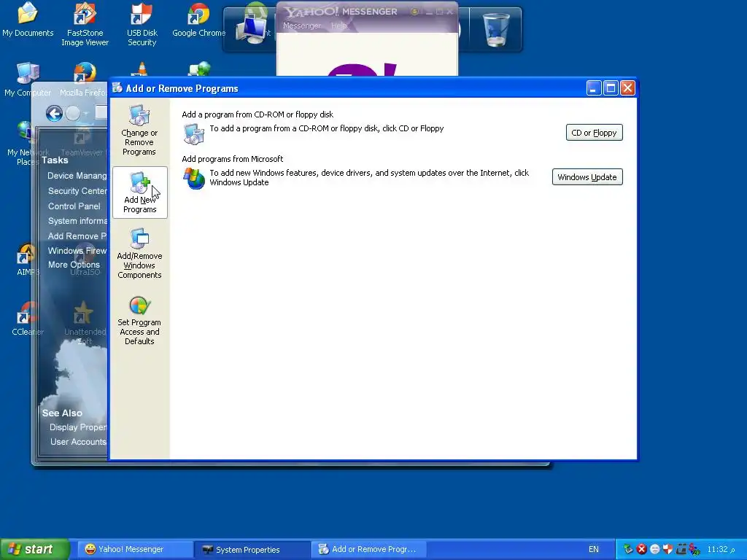Click the computer monitor icon in top dock

252,28
